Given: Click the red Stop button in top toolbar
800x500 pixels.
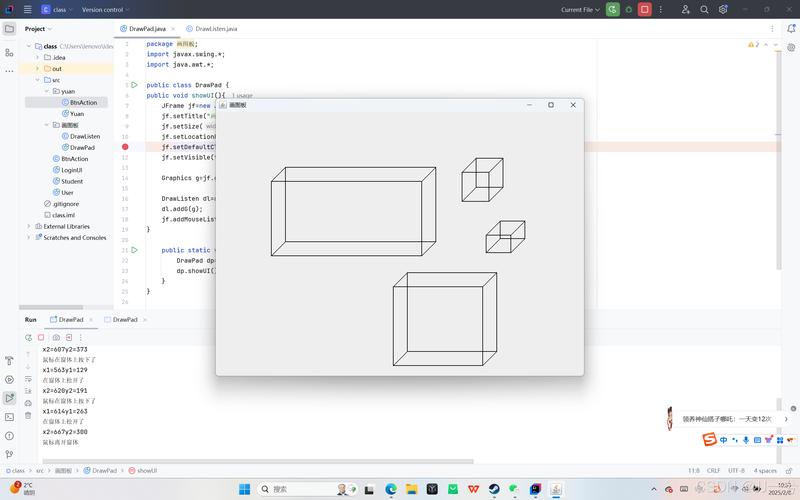Looking at the screenshot, I should point(645,9).
